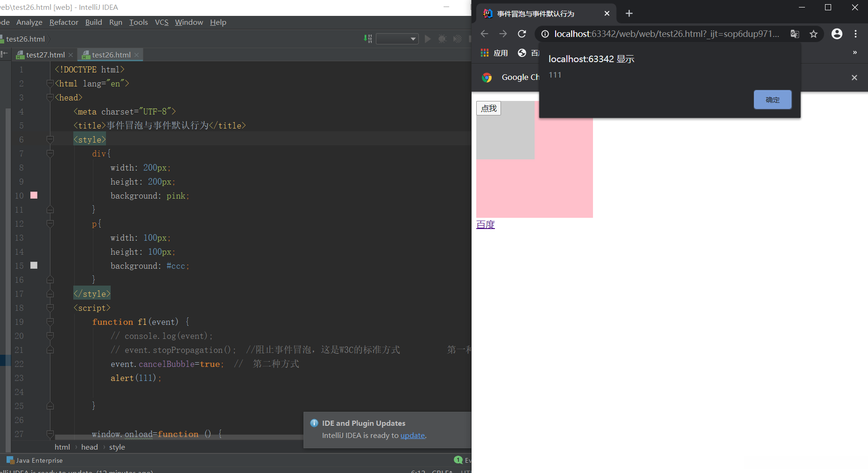This screenshot has width=868, height=473.
Task: Expand hidden bookmarks with the chevron
Action: point(855,52)
